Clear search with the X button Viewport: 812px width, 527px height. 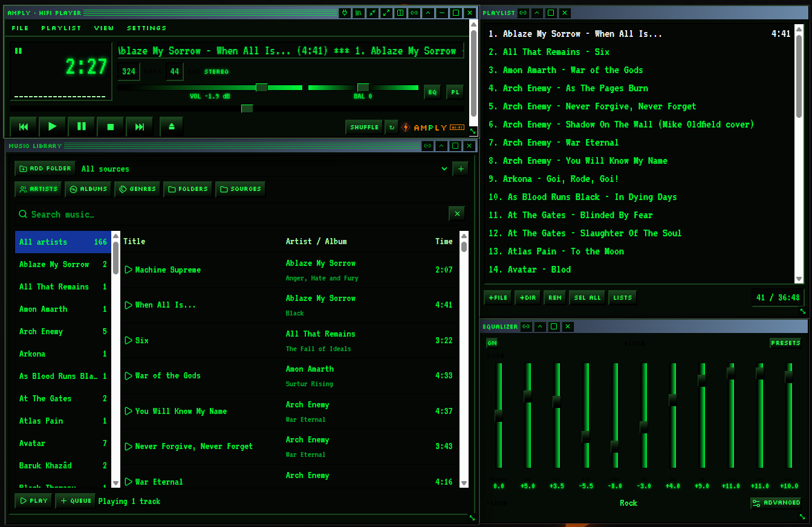457,213
